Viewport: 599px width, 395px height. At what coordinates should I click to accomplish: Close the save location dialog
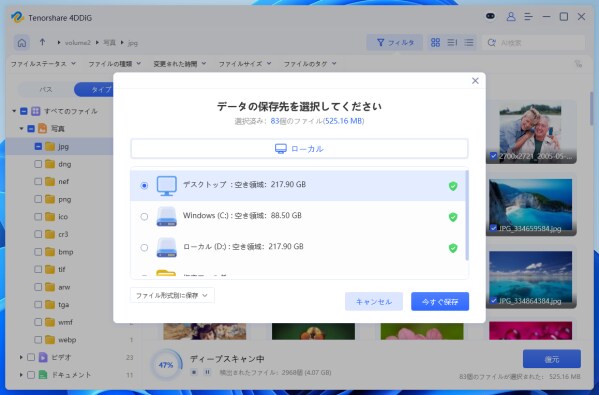[475, 81]
